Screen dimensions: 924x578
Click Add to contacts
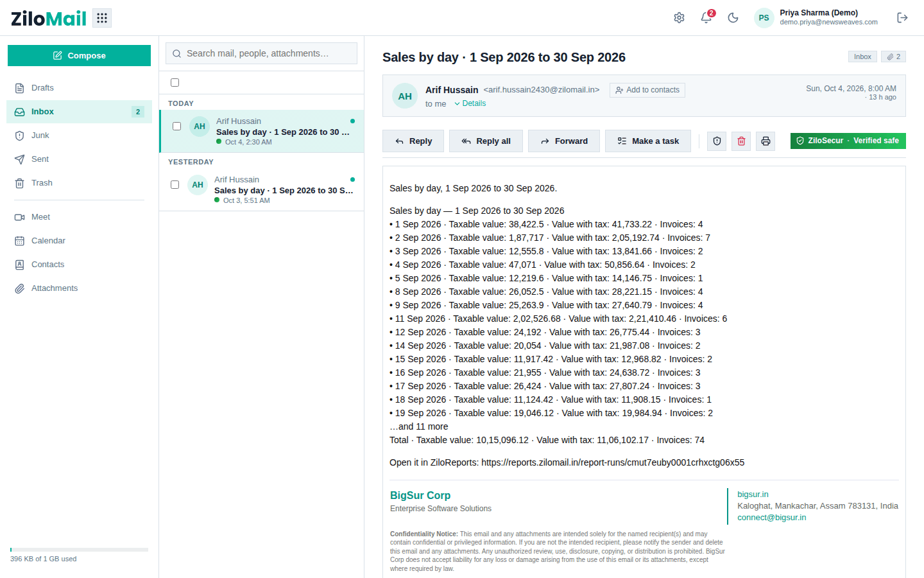click(x=647, y=90)
